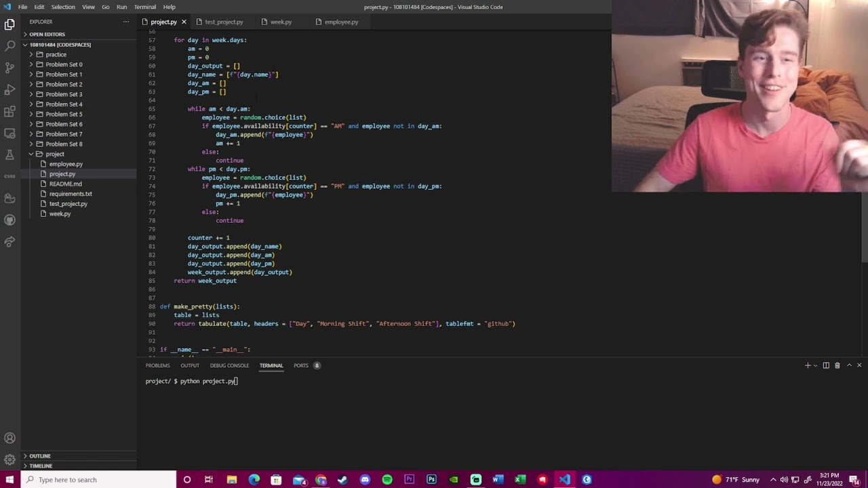The image size is (868, 488).
Task: Split the terminal panel
Action: tap(826, 365)
